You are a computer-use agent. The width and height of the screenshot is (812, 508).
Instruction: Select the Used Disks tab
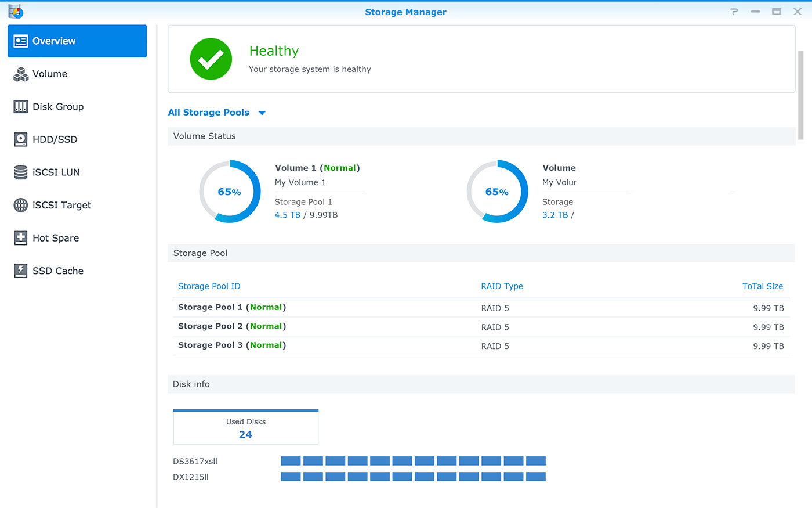pyautogui.click(x=245, y=426)
